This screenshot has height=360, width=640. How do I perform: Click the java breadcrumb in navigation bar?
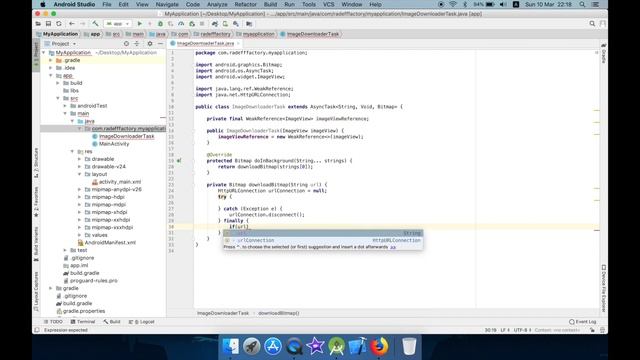click(x=158, y=34)
